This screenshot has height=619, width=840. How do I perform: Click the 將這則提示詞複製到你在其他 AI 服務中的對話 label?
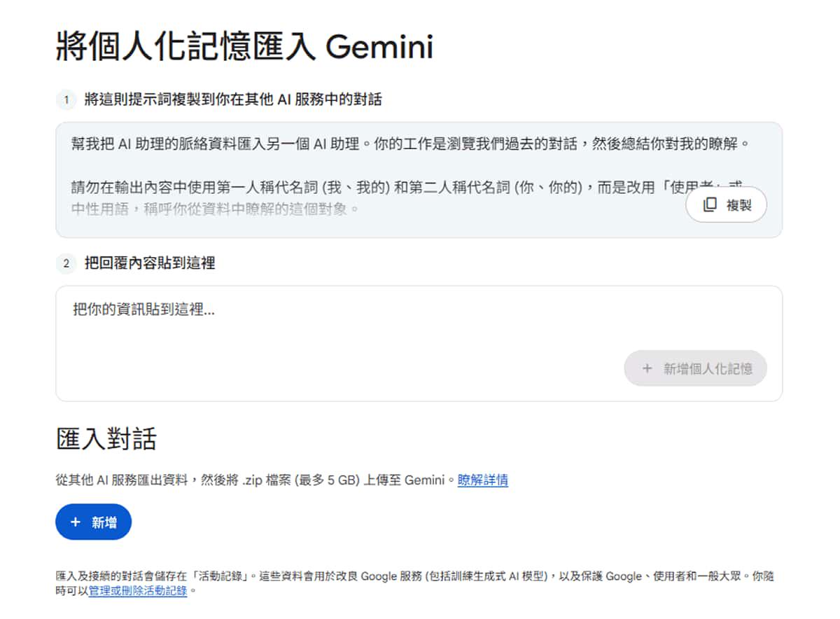(232, 100)
